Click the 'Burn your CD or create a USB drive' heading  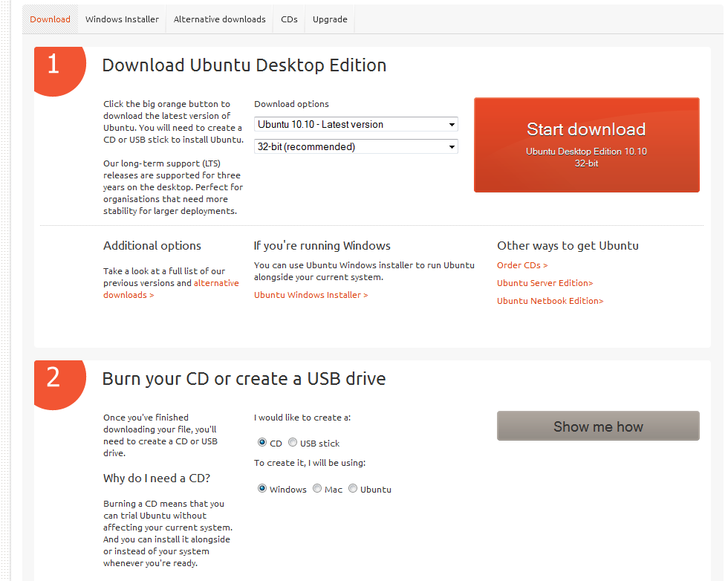(244, 379)
